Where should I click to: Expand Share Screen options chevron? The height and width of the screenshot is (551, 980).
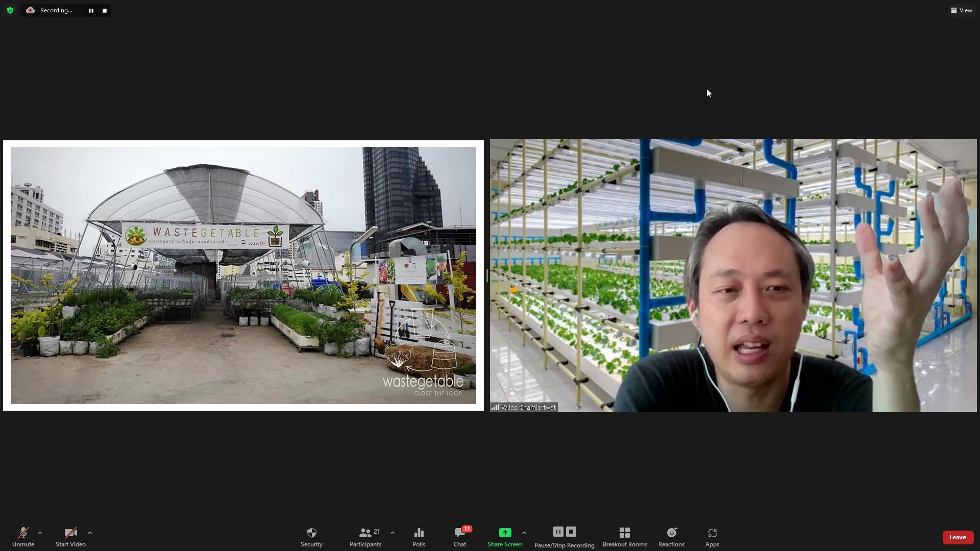pos(524,533)
